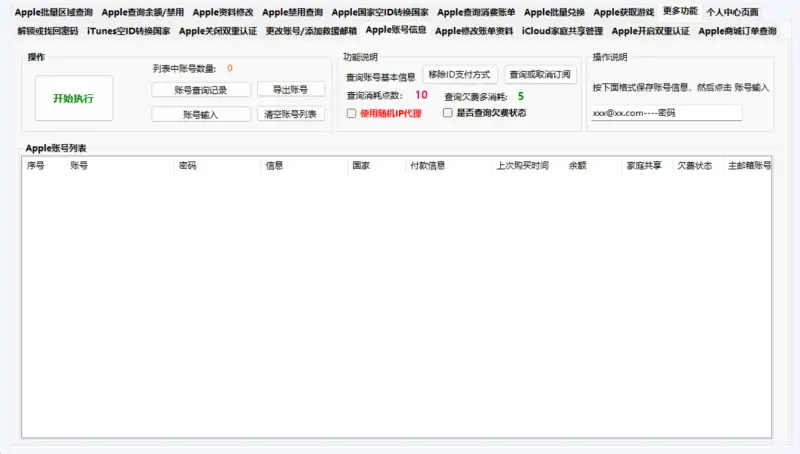This screenshot has height=454, width=800.
Task: Click the 欠费状态 column header
Action: [694, 165]
